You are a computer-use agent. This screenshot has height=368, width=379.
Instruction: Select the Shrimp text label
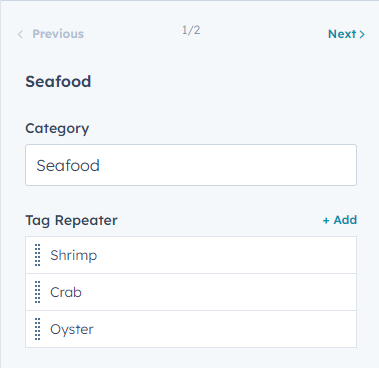click(74, 256)
